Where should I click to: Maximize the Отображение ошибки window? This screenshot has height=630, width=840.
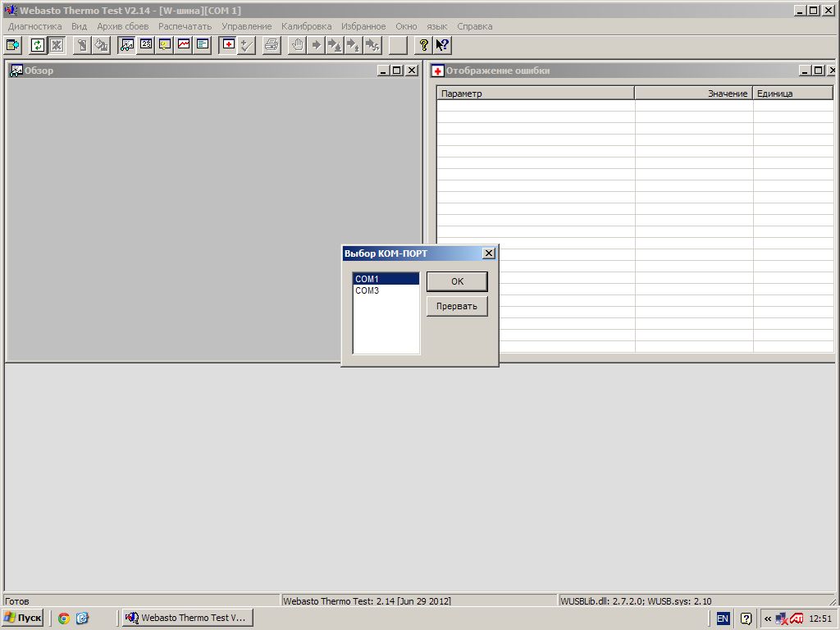tap(819, 71)
